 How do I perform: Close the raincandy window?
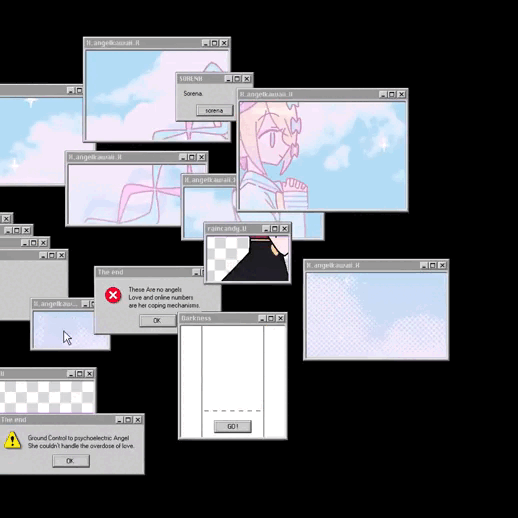click(284, 229)
